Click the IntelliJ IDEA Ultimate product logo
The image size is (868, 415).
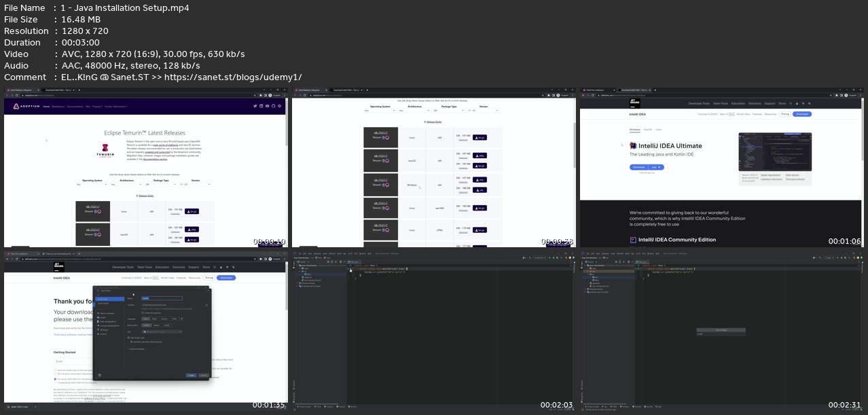click(633, 145)
